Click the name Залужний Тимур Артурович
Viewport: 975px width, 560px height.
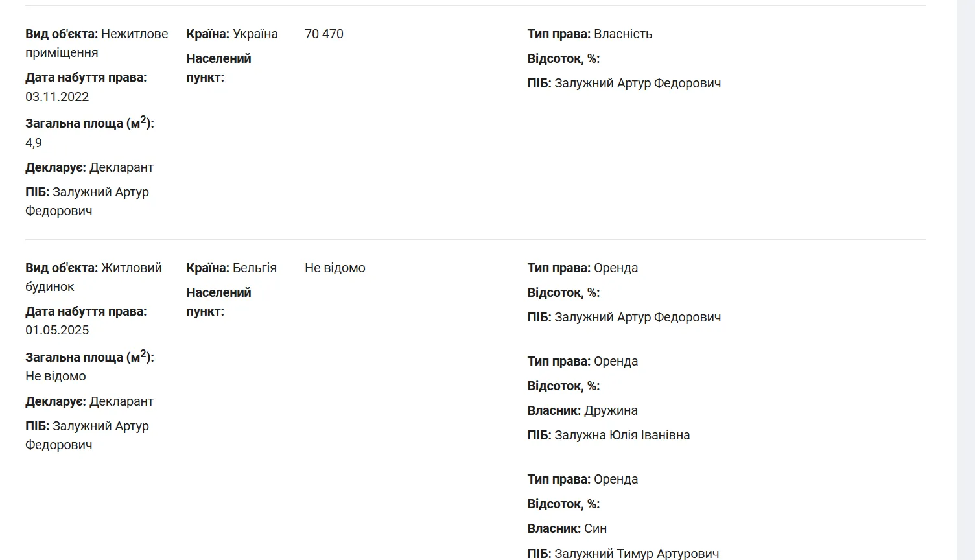click(636, 554)
